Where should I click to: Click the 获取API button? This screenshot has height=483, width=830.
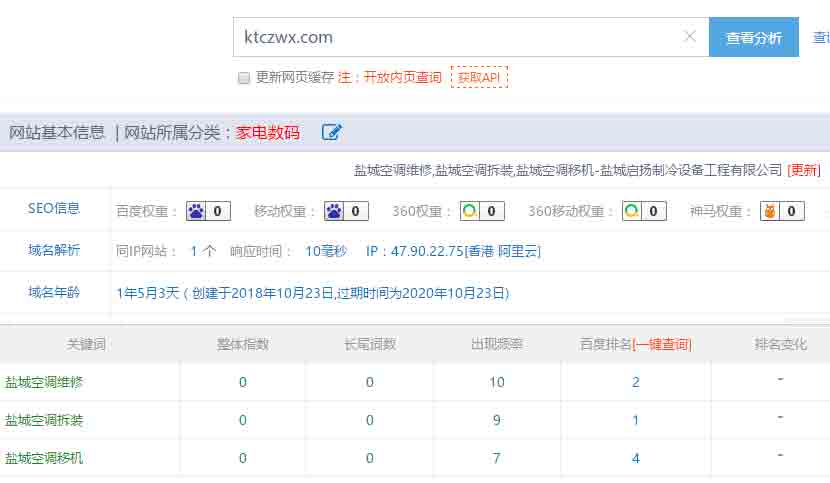479,77
